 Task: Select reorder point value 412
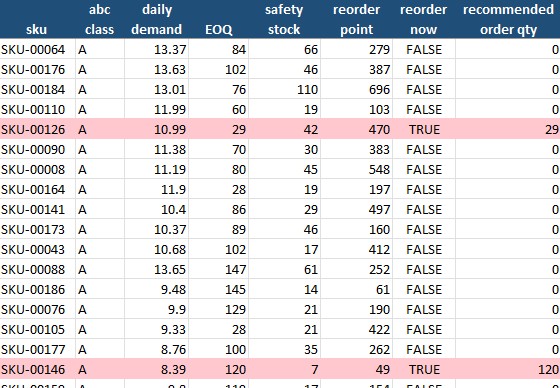pos(356,249)
